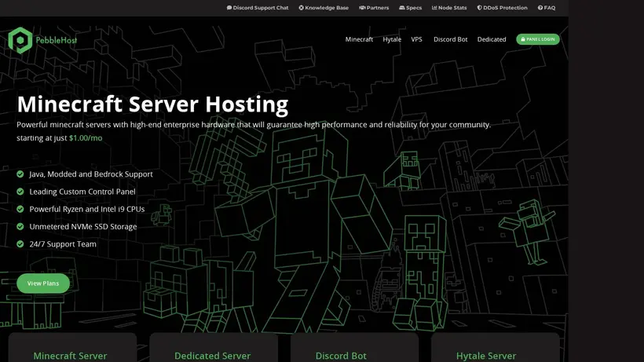Select the Hytale Server card
Image resolution: width=644 pixels, height=362 pixels.
pyautogui.click(x=496, y=348)
